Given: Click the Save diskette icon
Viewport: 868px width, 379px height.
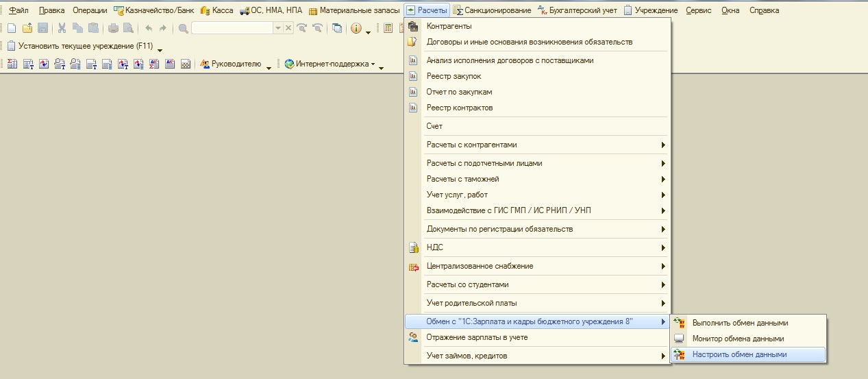Looking at the screenshot, I should tap(42, 28).
